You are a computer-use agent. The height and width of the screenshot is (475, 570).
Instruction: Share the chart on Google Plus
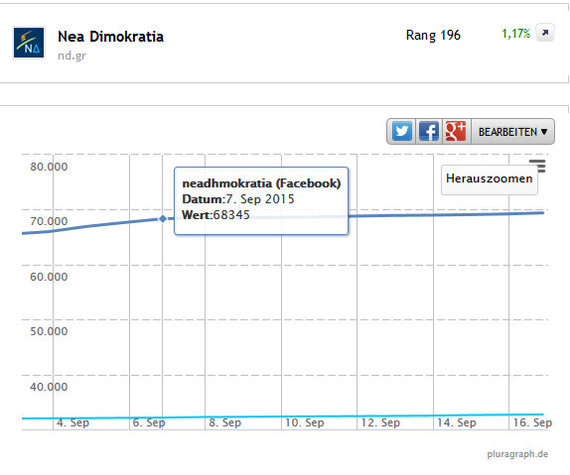[455, 131]
